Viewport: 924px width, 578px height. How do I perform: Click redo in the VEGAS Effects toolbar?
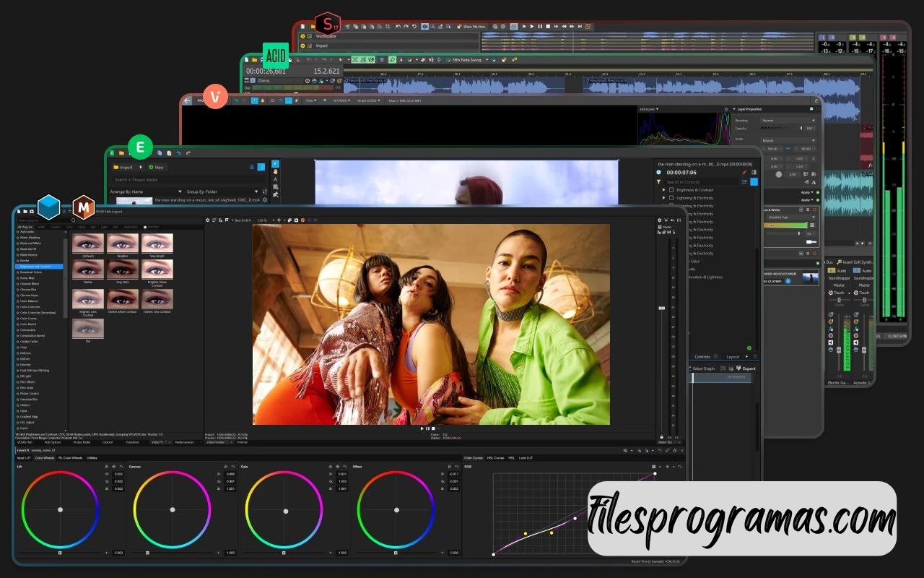pos(188,152)
